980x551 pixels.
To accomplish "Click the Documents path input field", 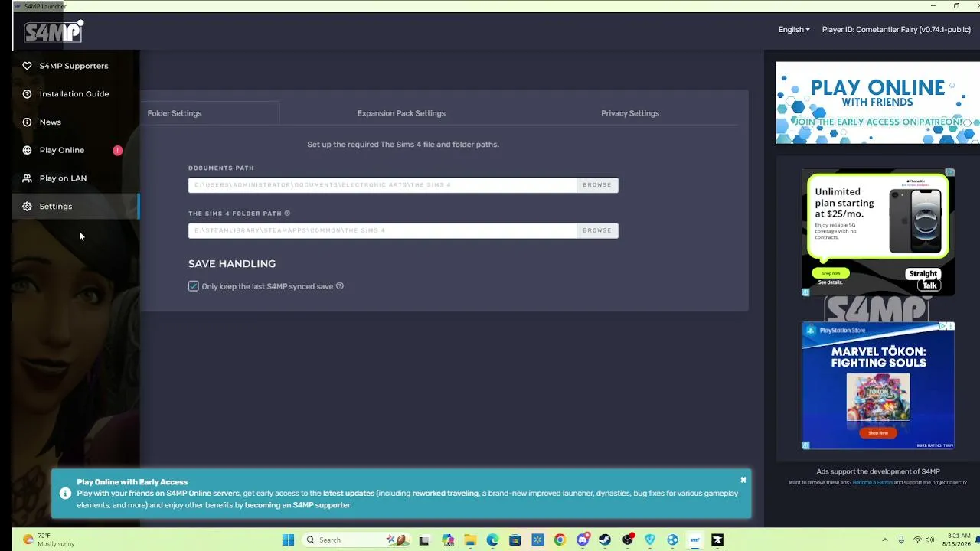I will 383,185.
